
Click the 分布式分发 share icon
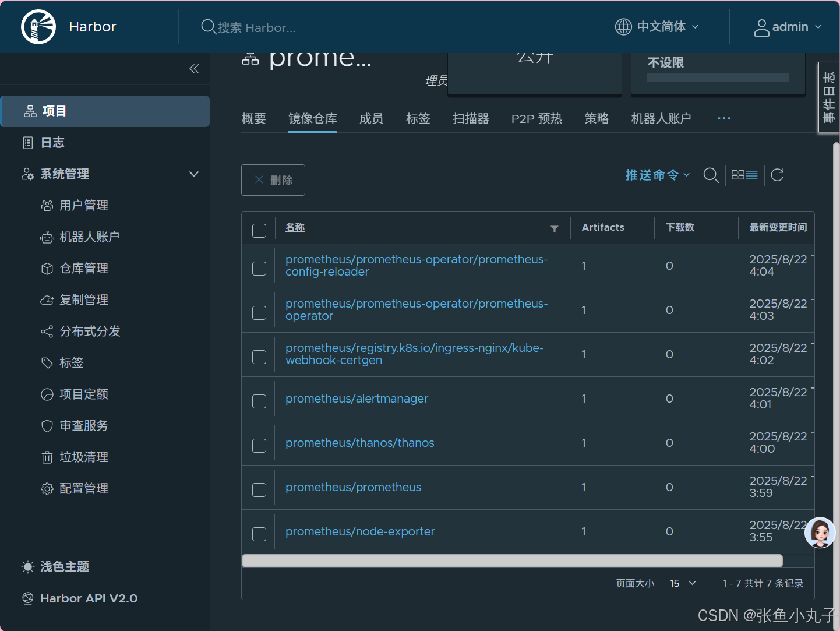click(47, 332)
